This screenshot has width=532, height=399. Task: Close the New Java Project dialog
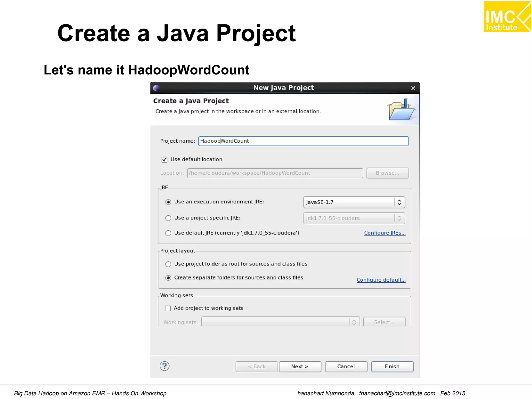(413, 88)
